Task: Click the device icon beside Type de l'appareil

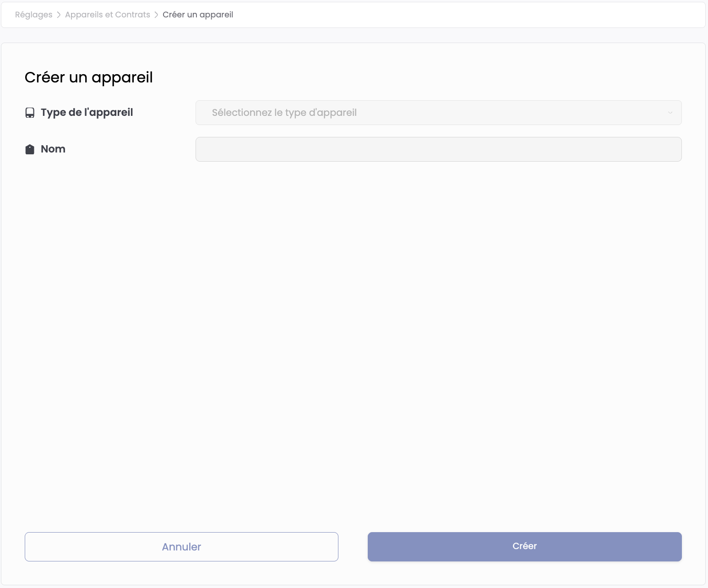Action: point(30,113)
